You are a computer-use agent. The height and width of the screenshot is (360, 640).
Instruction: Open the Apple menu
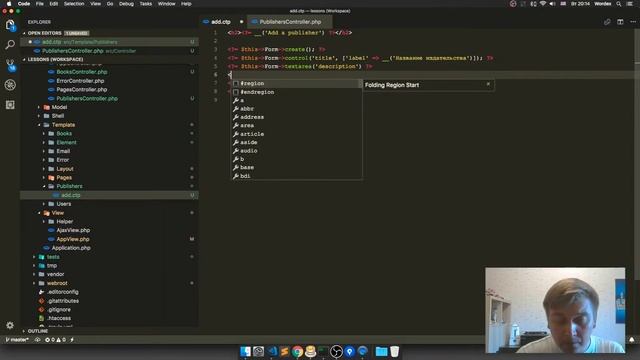8,4
